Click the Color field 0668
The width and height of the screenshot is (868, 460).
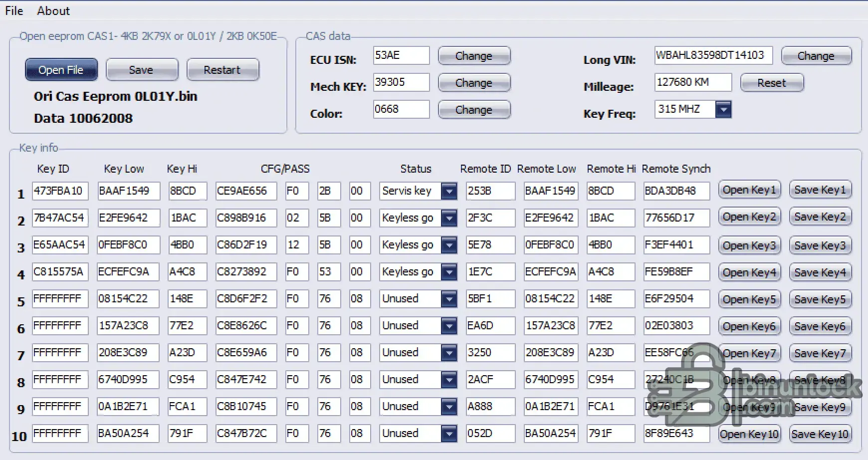tap(401, 109)
